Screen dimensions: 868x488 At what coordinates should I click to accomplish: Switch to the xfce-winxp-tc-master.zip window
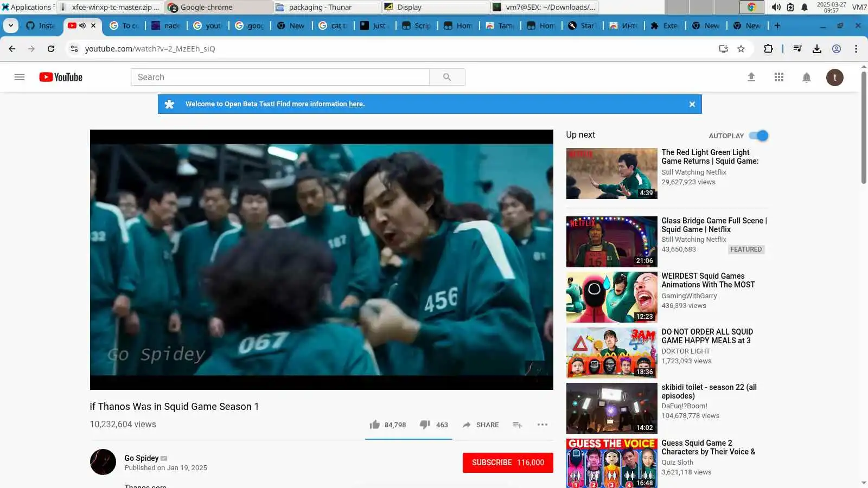pyautogui.click(x=110, y=7)
